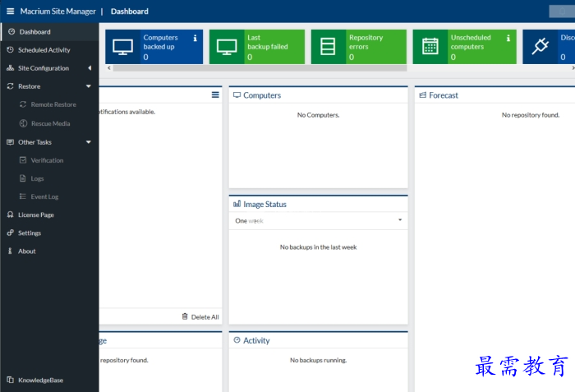Viewport: 575px width, 392px height.
Task: Click the Logs document icon
Action: pos(23,178)
